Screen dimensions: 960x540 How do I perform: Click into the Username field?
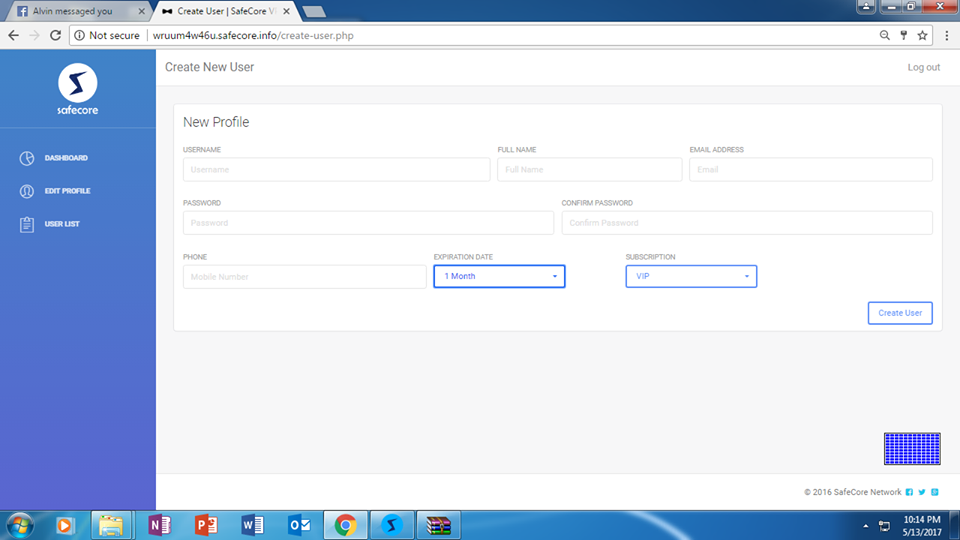[336, 170]
